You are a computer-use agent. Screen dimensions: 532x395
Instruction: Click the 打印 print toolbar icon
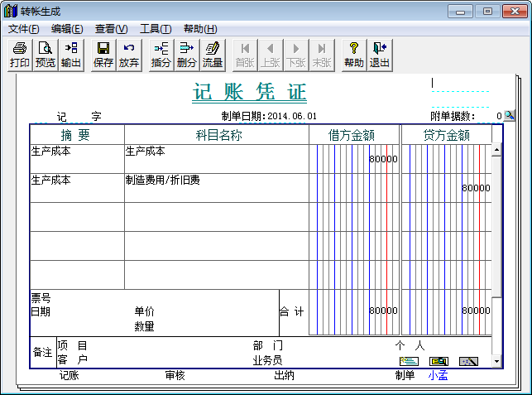pyautogui.click(x=20, y=55)
